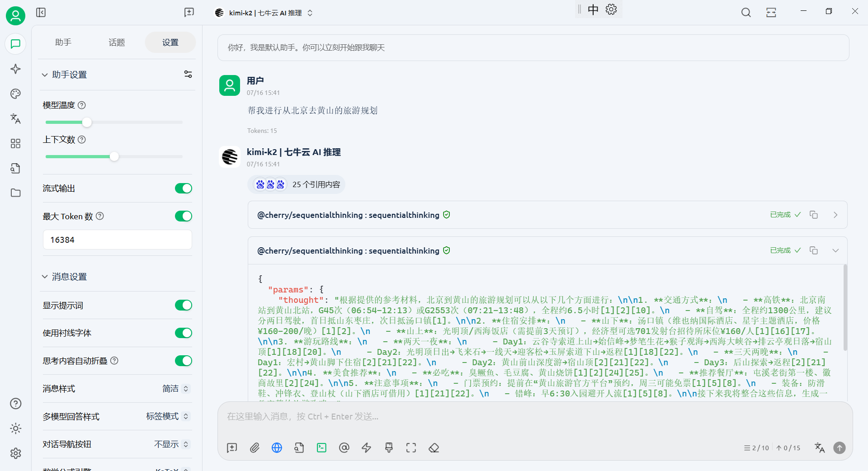Screen dimensions: 868x471
Task: Disable the 流式输出 toggle
Action: (x=184, y=188)
